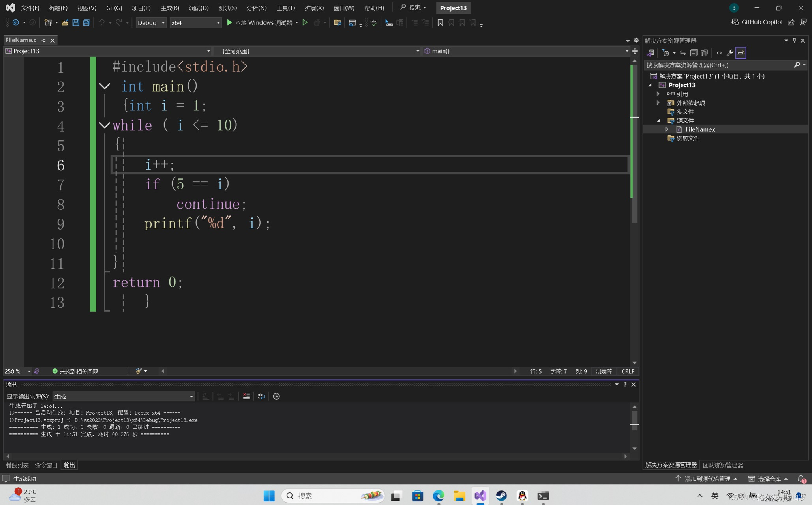
Task: Toggle word wrap in output window
Action: coord(261,396)
